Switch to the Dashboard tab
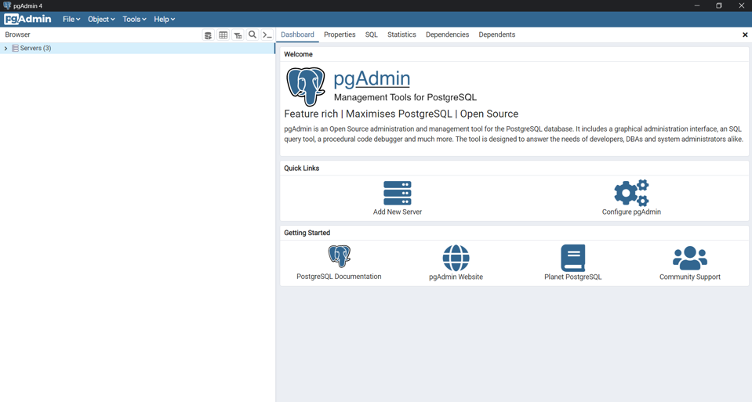Viewport: 755px width, 405px height. tap(297, 35)
